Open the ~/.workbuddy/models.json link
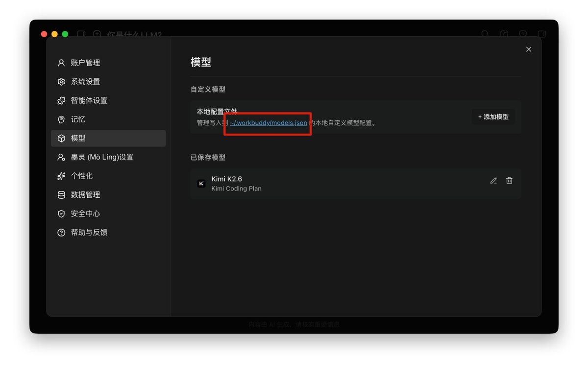Screen dimensions: 588x373 click(269, 123)
